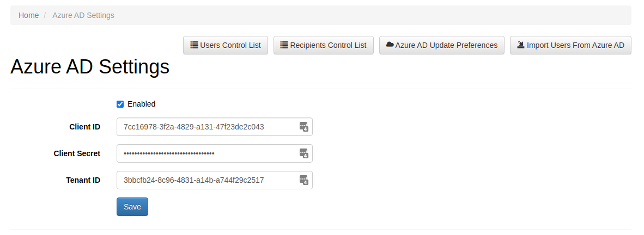This screenshot has width=644, height=235.
Task: Click the import icon on Import Users button
Action: click(x=521, y=45)
